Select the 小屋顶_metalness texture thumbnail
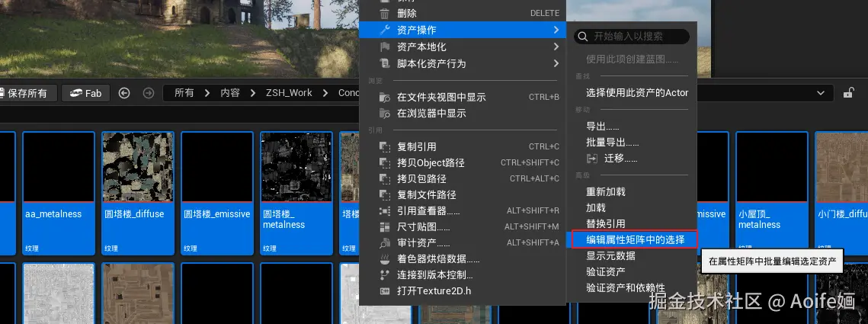 (772, 167)
